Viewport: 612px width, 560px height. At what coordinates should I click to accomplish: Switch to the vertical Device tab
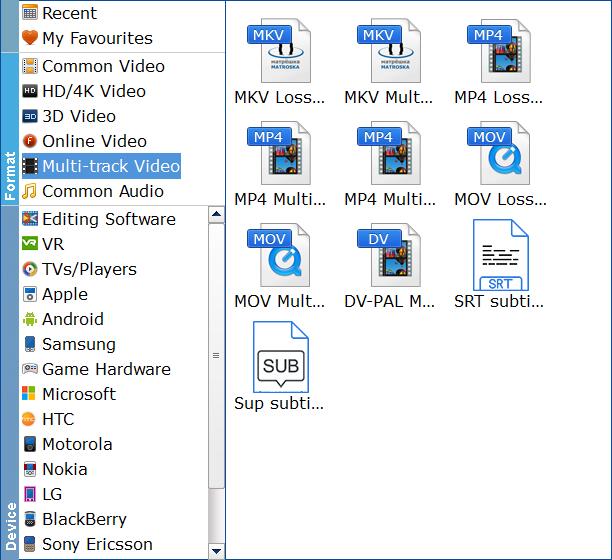click(9, 382)
